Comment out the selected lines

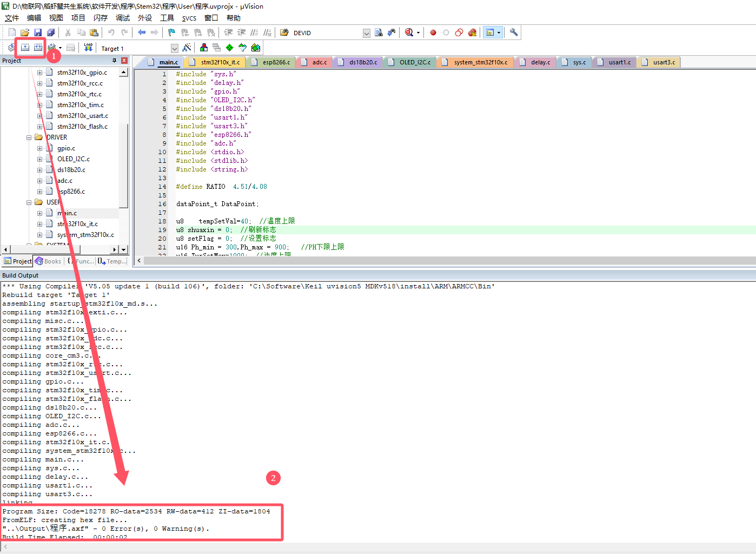click(x=254, y=32)
